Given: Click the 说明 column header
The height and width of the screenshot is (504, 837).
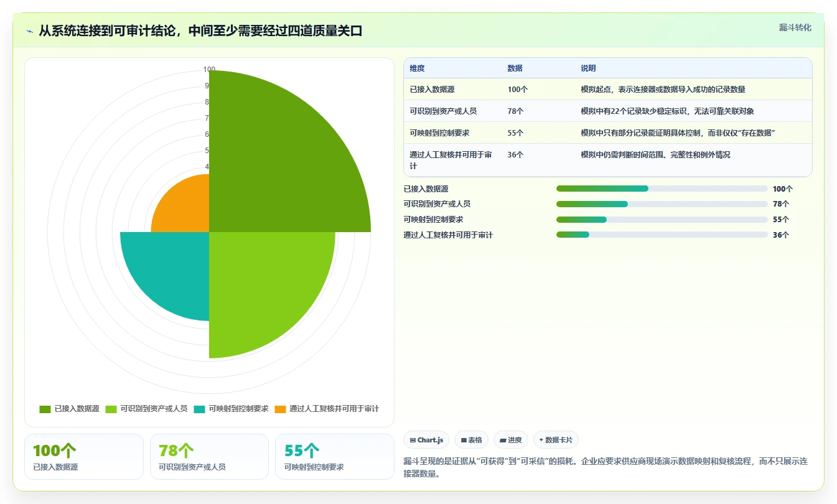Looking at the screenshot, I should [588, 68].
